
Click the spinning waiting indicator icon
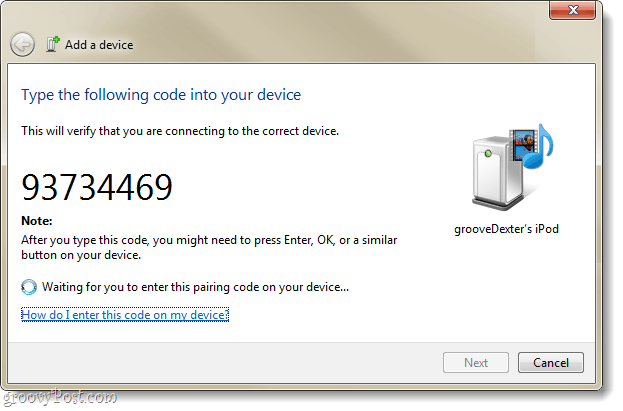coord(29,287)
